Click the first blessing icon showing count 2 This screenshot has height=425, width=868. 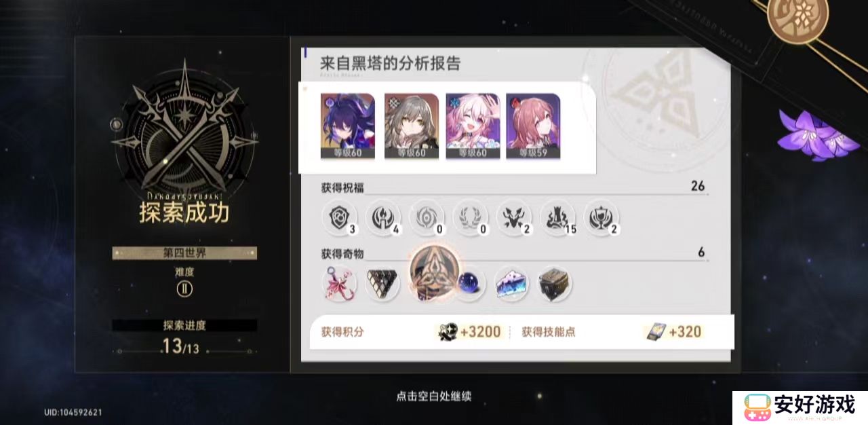click(x=514, y=218)
